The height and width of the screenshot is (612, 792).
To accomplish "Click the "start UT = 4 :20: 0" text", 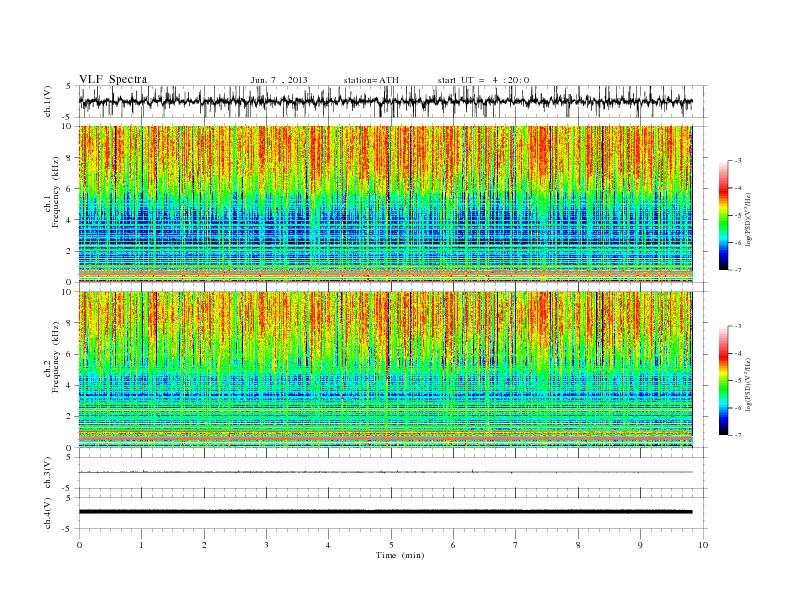I will pyautogui.click(x=483, y=80).
